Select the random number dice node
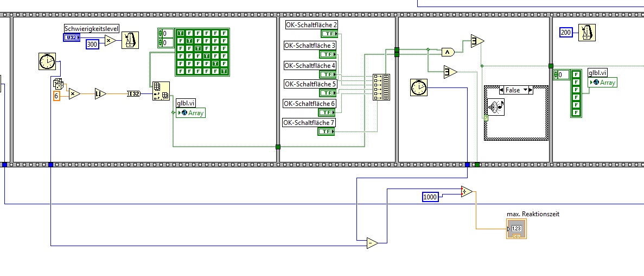Image resolution: width=644 pixels, height=276 pixels. 58,84
